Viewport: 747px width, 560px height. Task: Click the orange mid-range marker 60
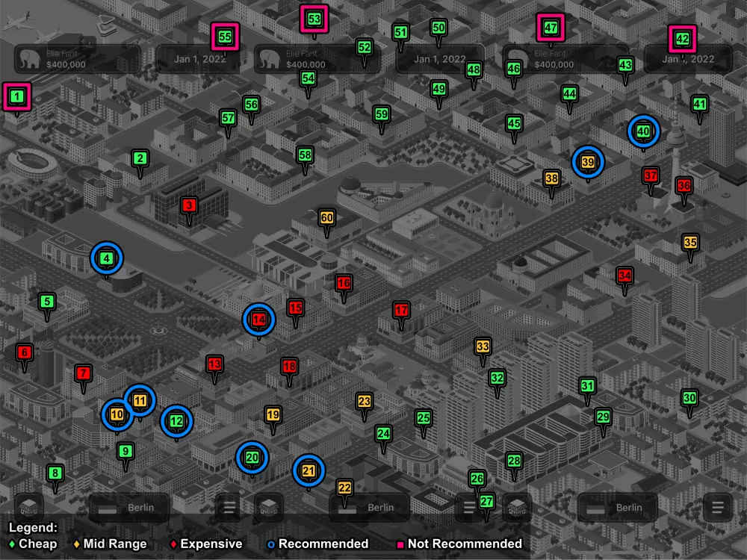[326, 218]
